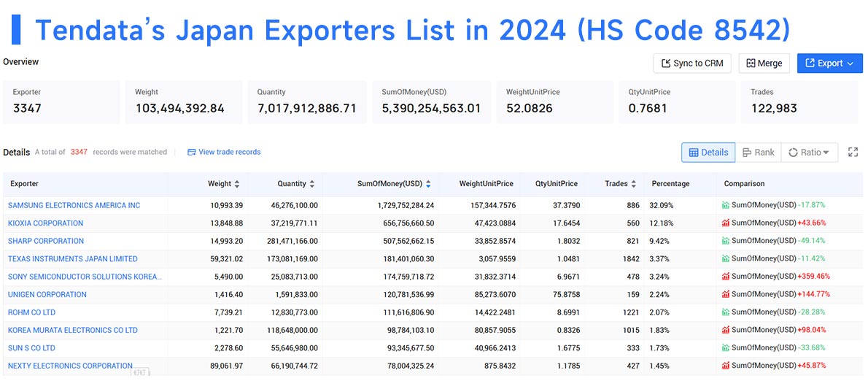Open the View trade records link

[x=224, y=152]
